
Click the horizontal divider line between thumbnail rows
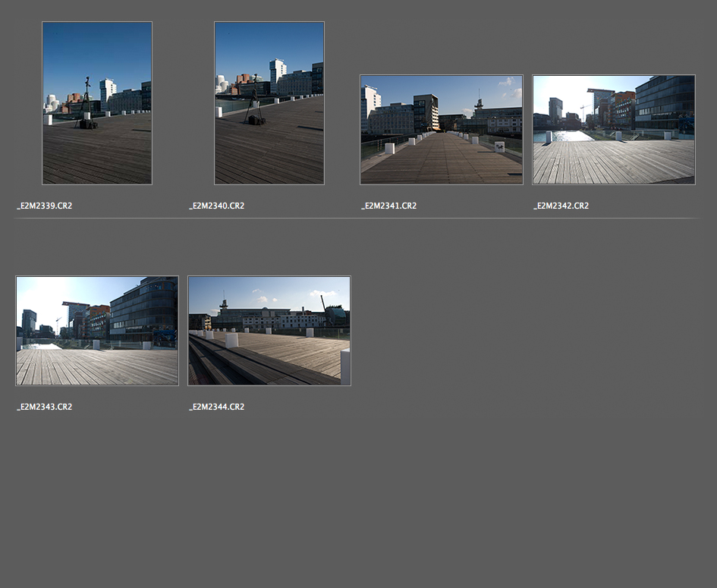[x=357, y=219]
